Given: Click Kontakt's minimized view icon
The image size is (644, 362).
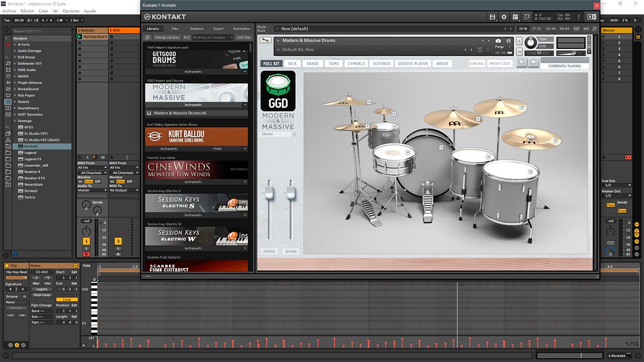Looking at the screenshot, I should tap(528, 17).
